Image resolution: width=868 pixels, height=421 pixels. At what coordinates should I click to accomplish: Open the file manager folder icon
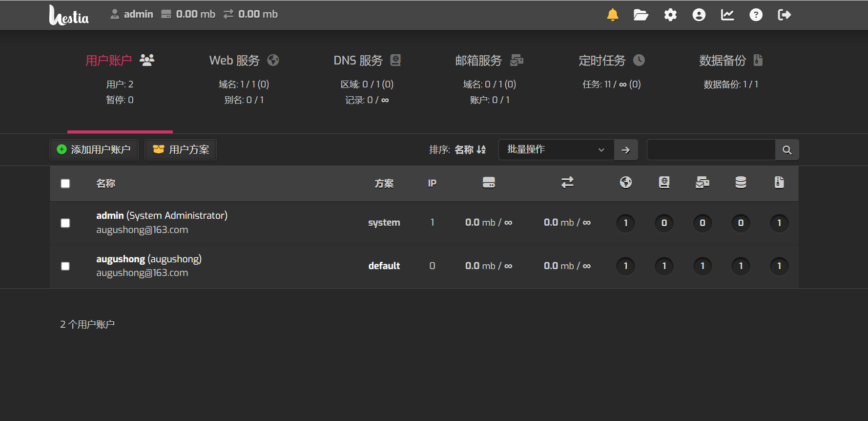641,15
